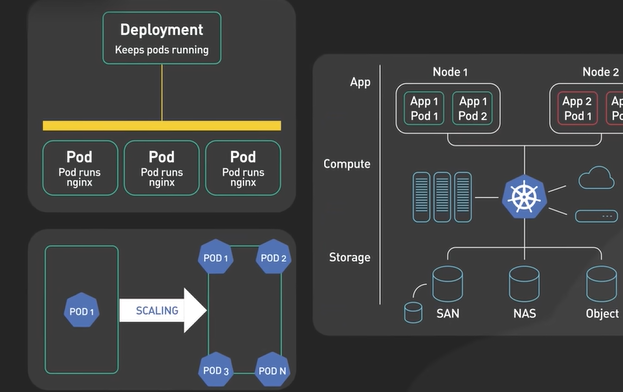Select App 1 Pod 1 box
This screenshot has width=623, height=392.
[x=424, y=108]
